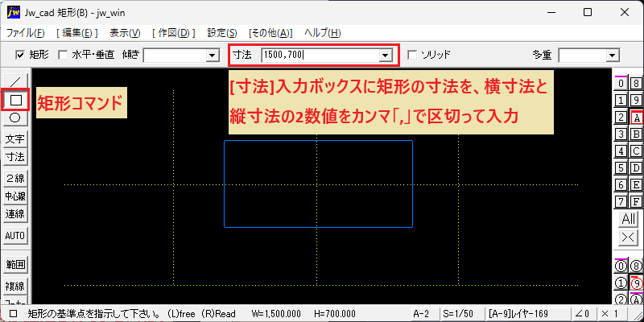
Task: Activate the 連線 connected line tool
Action: [x=15, y=214]
